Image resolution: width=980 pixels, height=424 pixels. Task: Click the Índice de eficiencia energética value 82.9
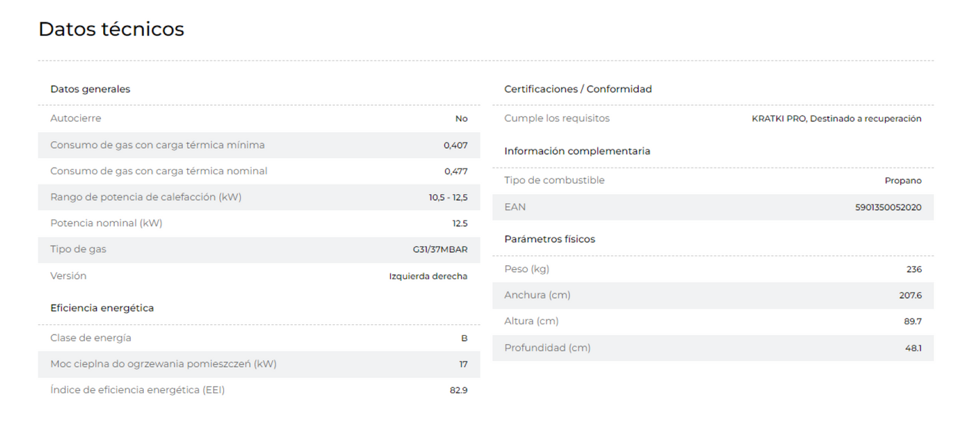click(x=458, y=391)
